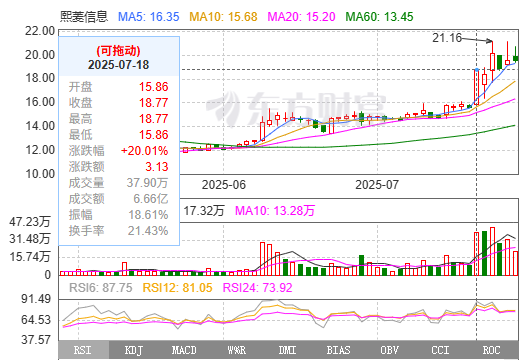Image resolution: width=519 pixels, height=360 pixels.
Task: Click the draggable 2025-07-18 info panel header
Action: pyautogui.click(x=119, y=57)
